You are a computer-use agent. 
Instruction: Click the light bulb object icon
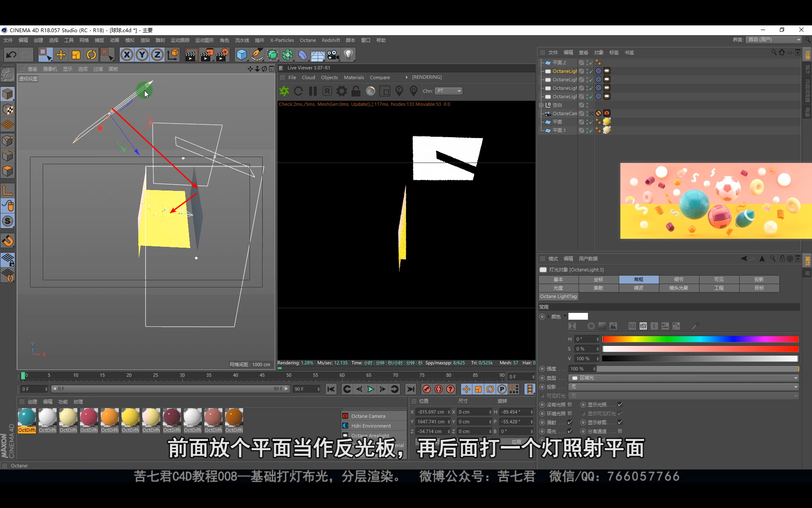[x=348, y=55]
